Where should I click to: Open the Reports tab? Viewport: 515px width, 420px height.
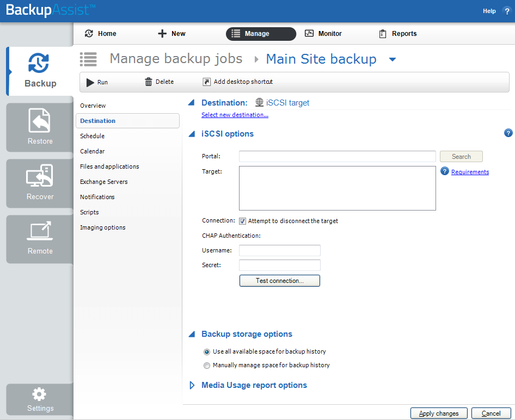pos(398,34)
